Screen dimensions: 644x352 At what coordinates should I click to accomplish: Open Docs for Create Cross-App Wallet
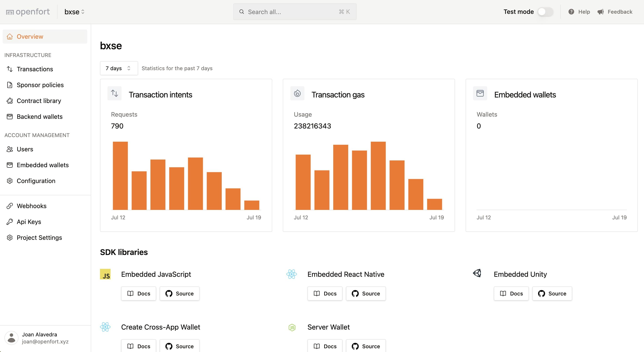point(139,346)
